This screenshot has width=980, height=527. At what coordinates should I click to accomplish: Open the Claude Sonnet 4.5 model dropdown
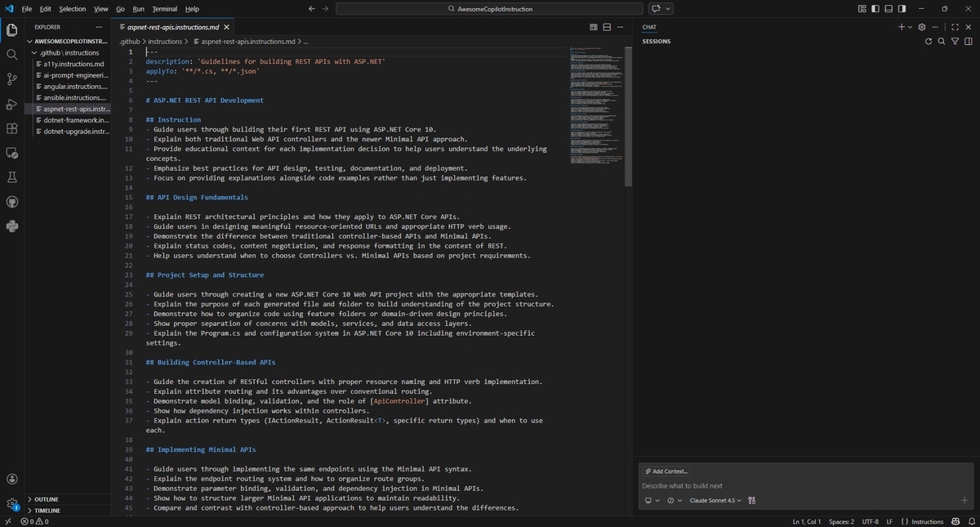click(x=715, y=500)
